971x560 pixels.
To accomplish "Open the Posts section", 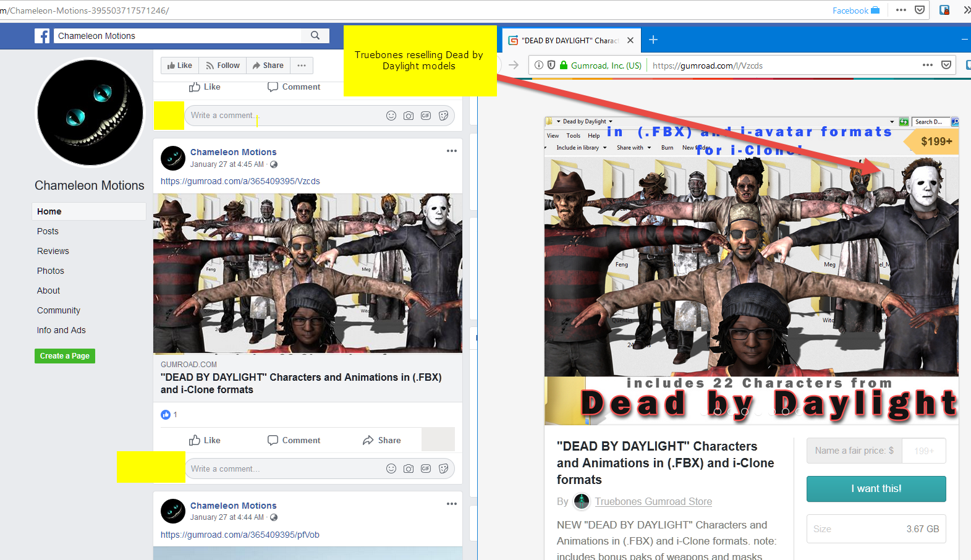I will click(x=48, y=231).
